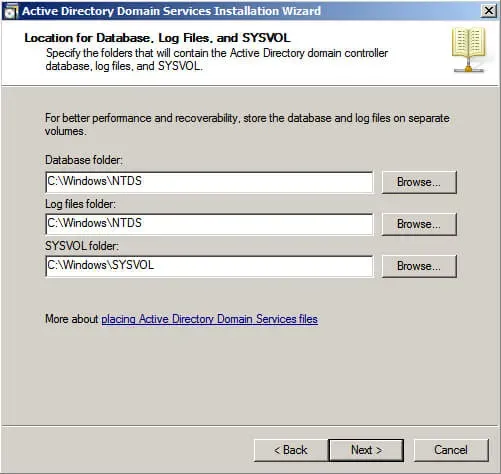Open the placing Active Directory Domain Services files link
Screen dimensions: 501x474
[209, 319]
